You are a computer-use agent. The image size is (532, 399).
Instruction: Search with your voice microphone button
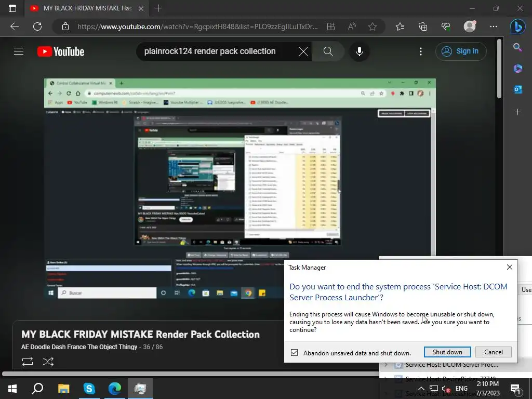pos(360,51)
